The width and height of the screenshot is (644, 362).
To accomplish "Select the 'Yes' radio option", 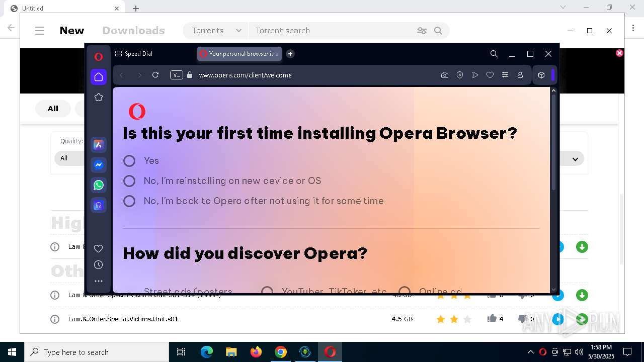I will pyautogui.click(x=129, y=160).
